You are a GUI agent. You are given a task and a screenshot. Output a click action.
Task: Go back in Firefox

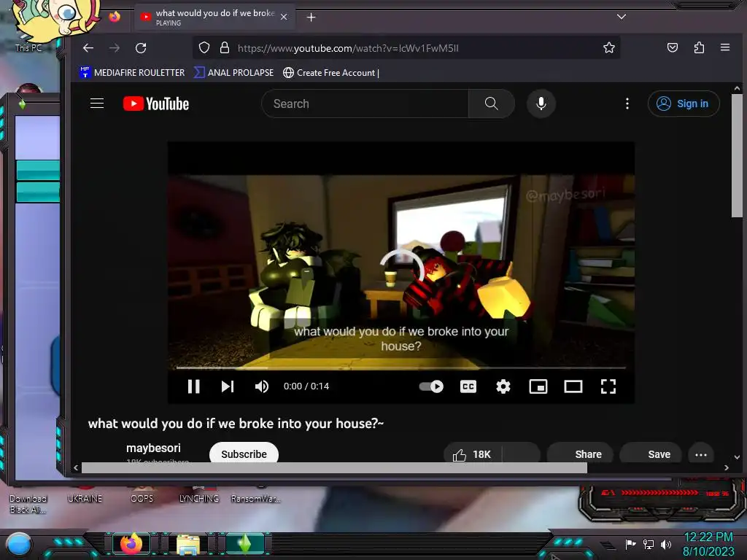88,47
